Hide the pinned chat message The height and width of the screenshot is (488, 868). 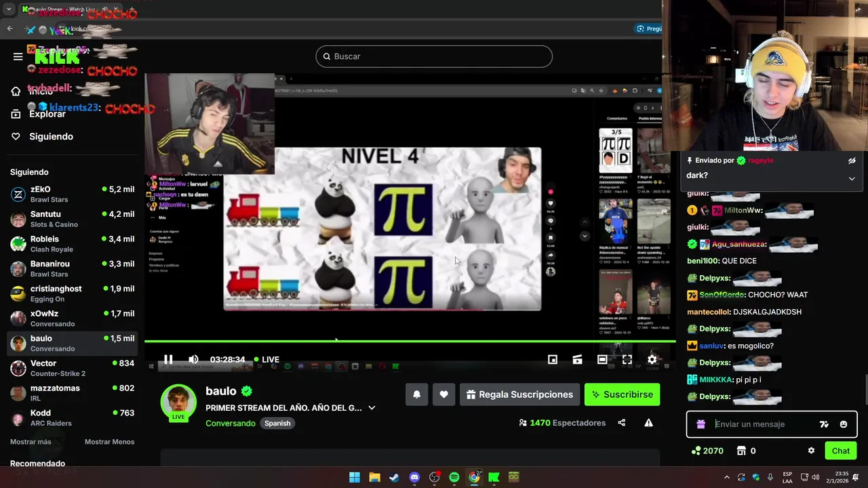click(x=852, y=161)
